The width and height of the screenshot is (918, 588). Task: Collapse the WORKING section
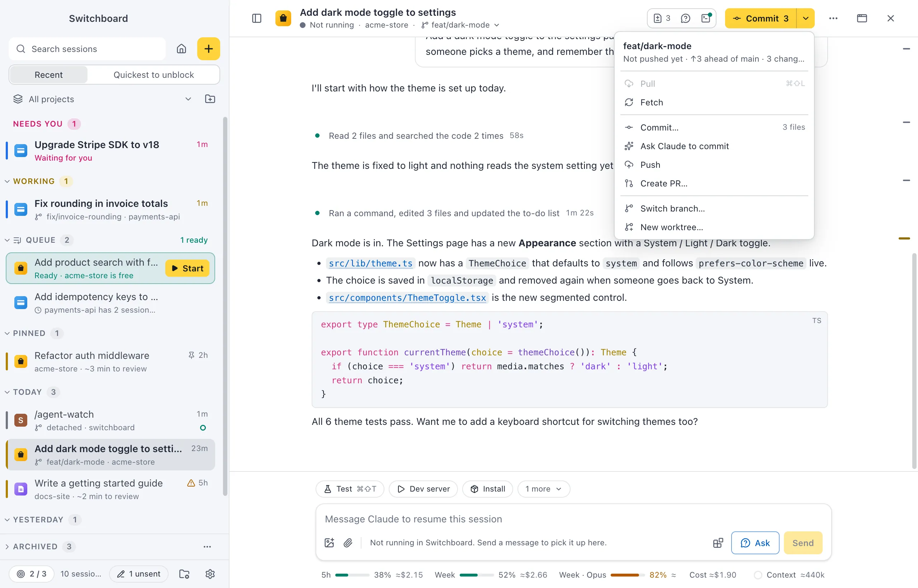[x=7, y=181]
